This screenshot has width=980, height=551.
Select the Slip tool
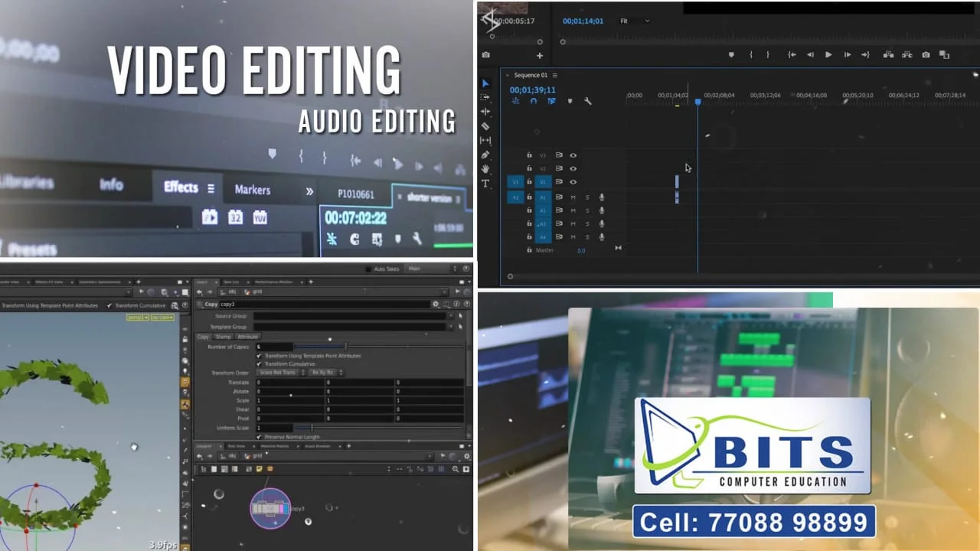tap(485, 141)
